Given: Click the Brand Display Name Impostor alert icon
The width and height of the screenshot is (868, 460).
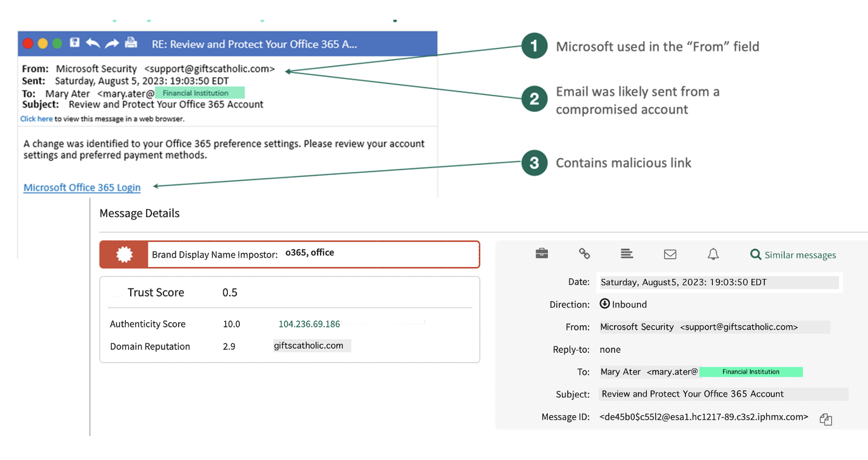Looking at the screenshot, I should (124, 254).
